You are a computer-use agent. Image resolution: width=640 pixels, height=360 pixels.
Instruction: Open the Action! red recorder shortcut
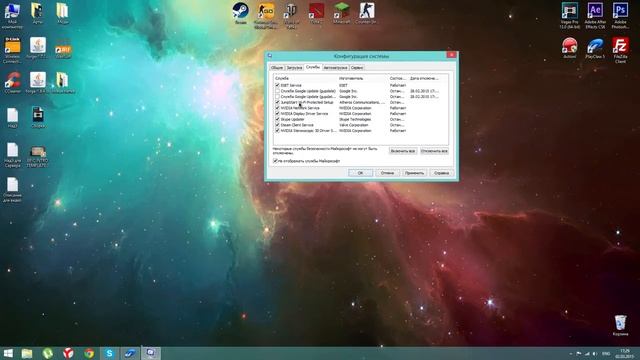click(569, 48)
